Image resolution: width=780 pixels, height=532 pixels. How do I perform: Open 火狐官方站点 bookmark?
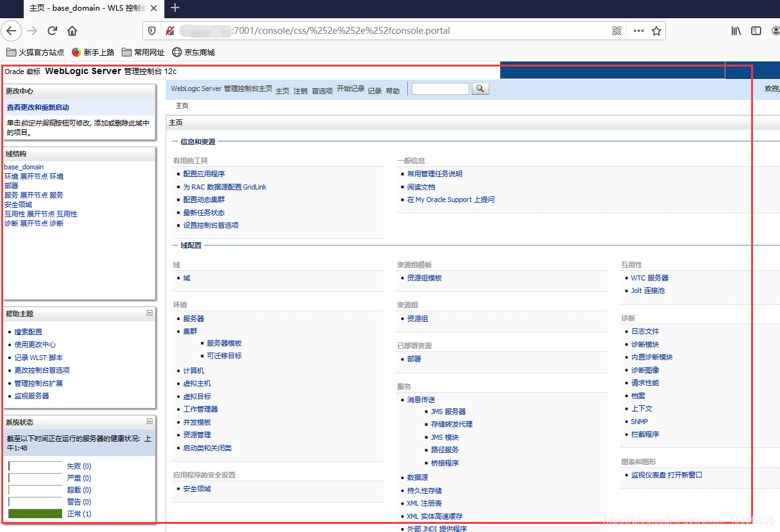point(35,52)
